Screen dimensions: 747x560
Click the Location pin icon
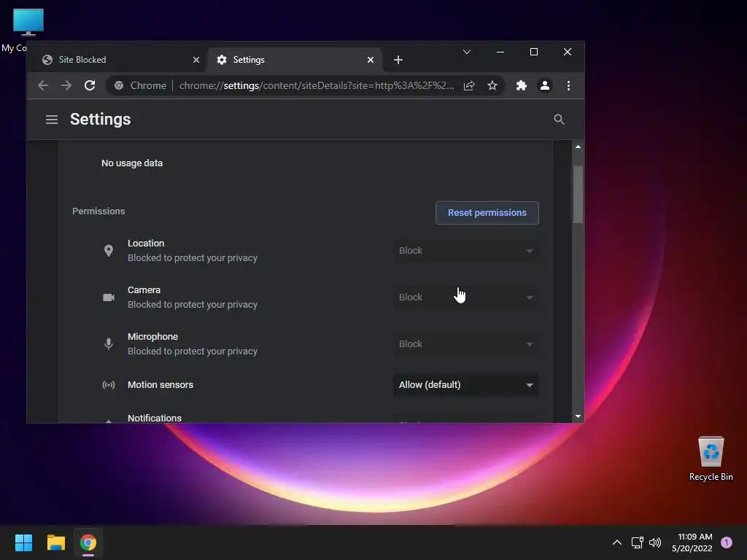click(x=109, y=251)
